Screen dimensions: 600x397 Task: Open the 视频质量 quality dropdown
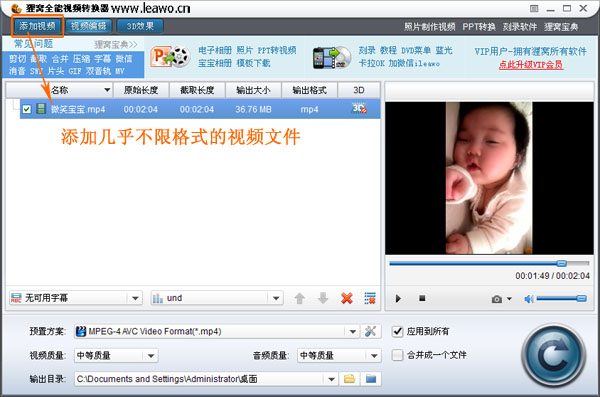[116, 356]
